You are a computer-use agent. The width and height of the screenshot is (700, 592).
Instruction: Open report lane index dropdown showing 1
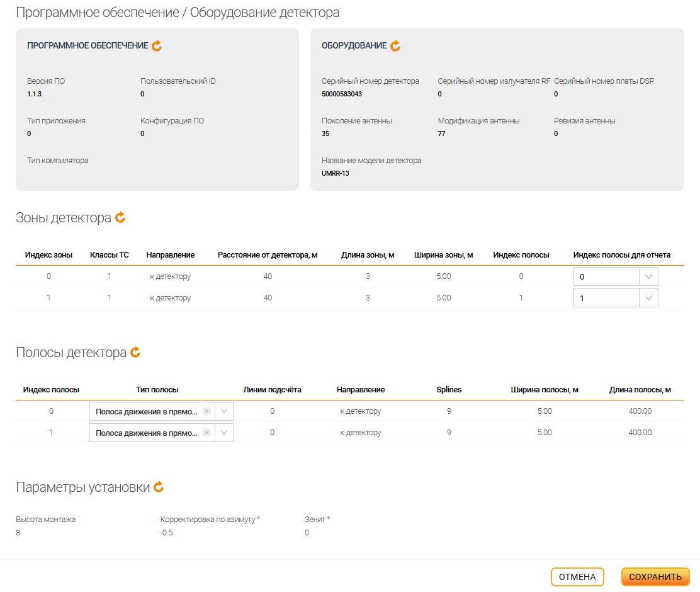648,298
